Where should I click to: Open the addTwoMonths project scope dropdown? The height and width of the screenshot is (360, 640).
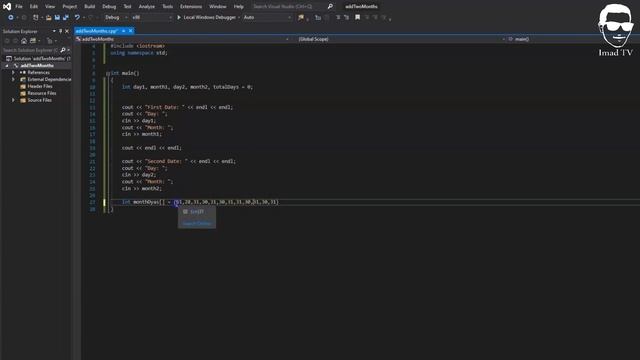(x=182, y=39)
